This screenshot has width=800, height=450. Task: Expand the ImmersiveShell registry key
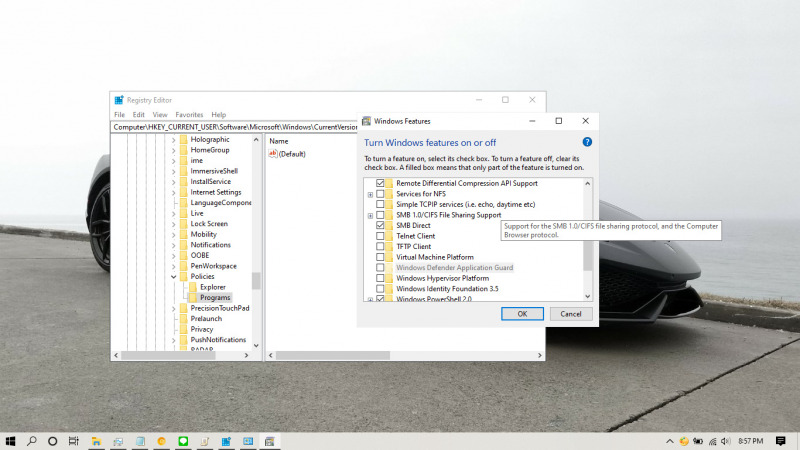(173, 171)
